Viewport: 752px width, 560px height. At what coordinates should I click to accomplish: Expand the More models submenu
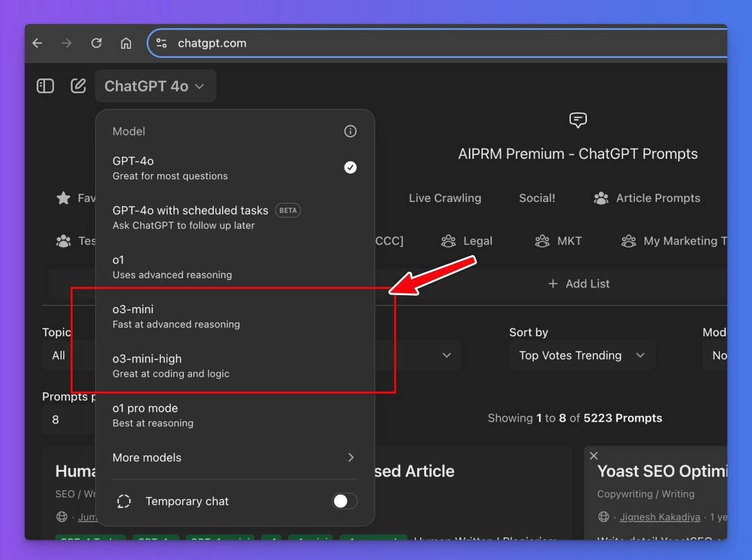click(x=235, y=457)
